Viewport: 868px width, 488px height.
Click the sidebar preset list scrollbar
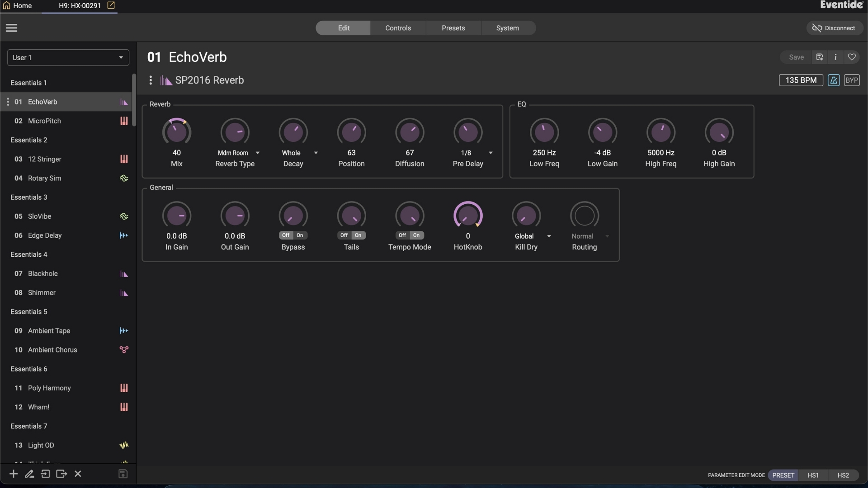[134, 100]
